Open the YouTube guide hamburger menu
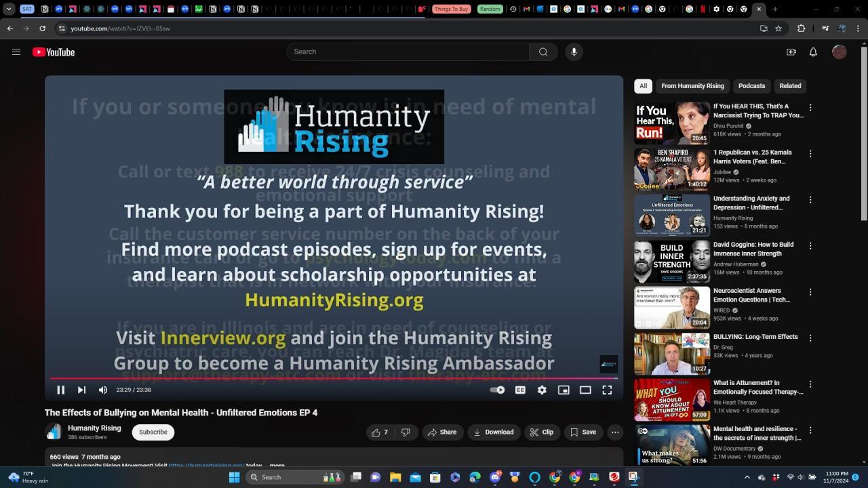Image resolution: width=868 pixels, height=488 pixels. 16,52
